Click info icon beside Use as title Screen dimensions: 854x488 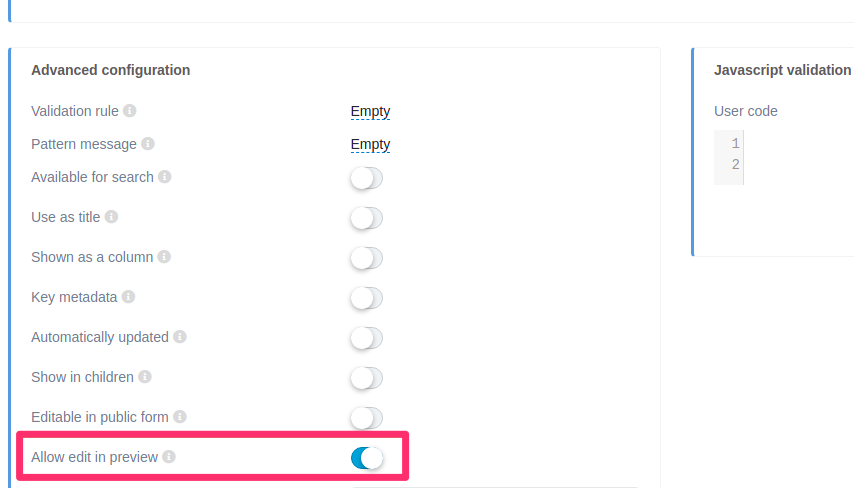(111, 217)
